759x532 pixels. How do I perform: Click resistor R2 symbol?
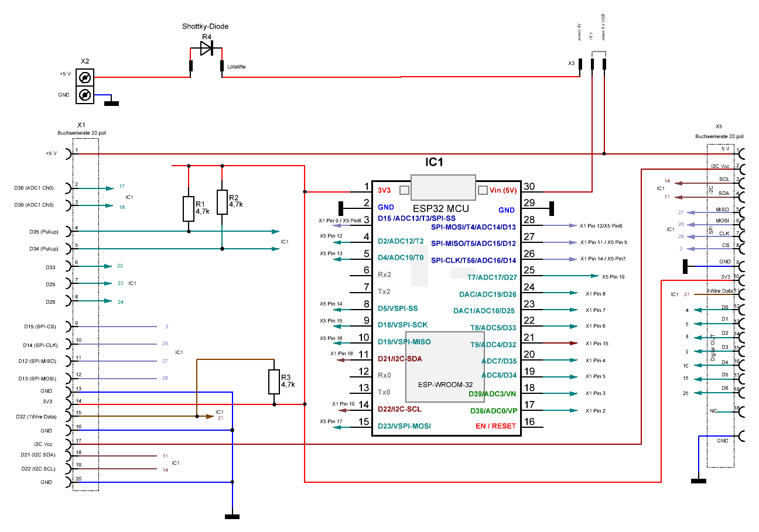point(221,202)
